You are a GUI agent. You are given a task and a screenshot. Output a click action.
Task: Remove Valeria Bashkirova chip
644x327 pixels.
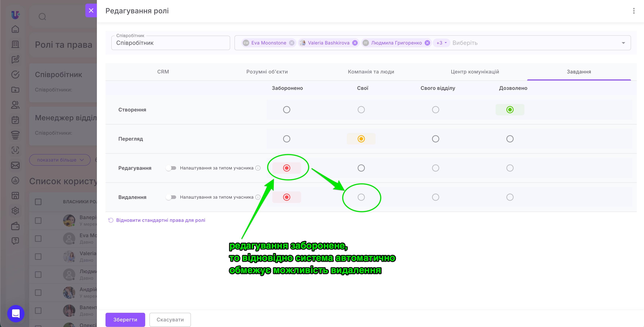pos(355,43)
